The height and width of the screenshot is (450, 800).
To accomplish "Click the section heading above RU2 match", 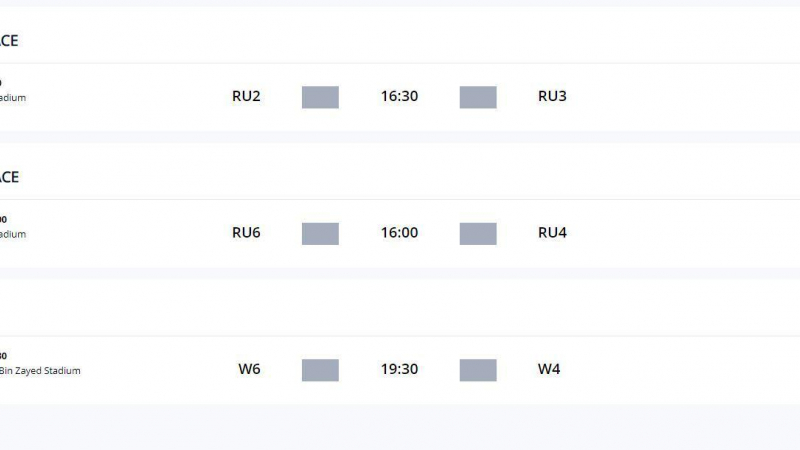I will 9,41.
